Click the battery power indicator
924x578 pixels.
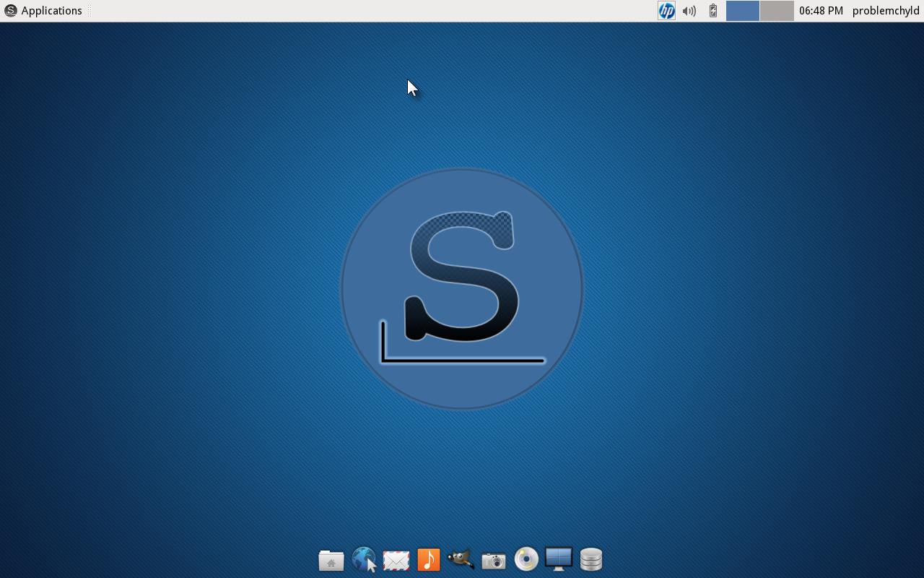coord(712,11)
